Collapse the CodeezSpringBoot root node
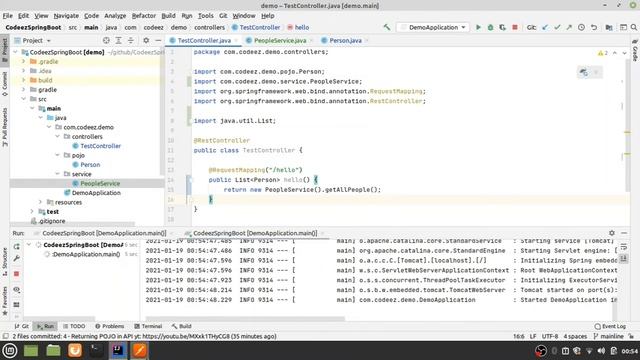Screen dimensions: 640x360 (x=16, y=52)
